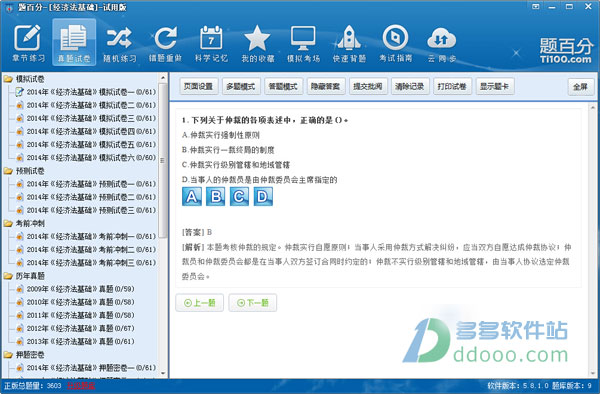Click 显示题卡 button
The width and height of the screenshot is (600, 394).
(x=495, y=86)
